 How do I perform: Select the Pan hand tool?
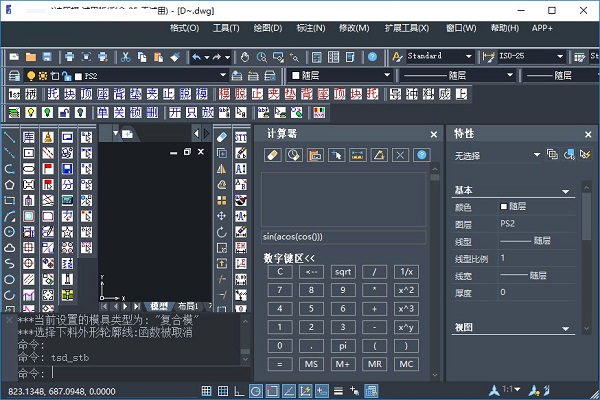(245, 57)
